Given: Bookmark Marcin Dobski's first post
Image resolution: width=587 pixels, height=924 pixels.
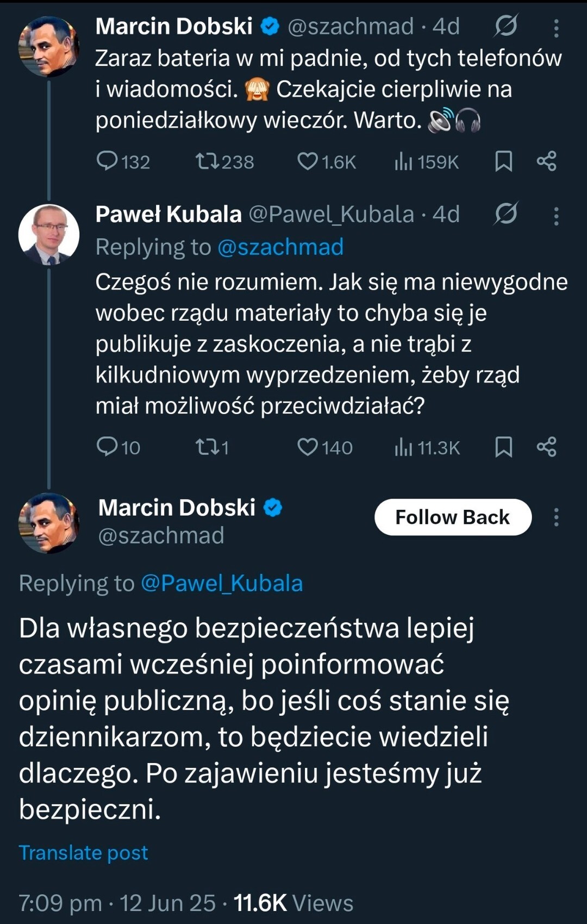Looking at the screenshot, I should [504, 161].
